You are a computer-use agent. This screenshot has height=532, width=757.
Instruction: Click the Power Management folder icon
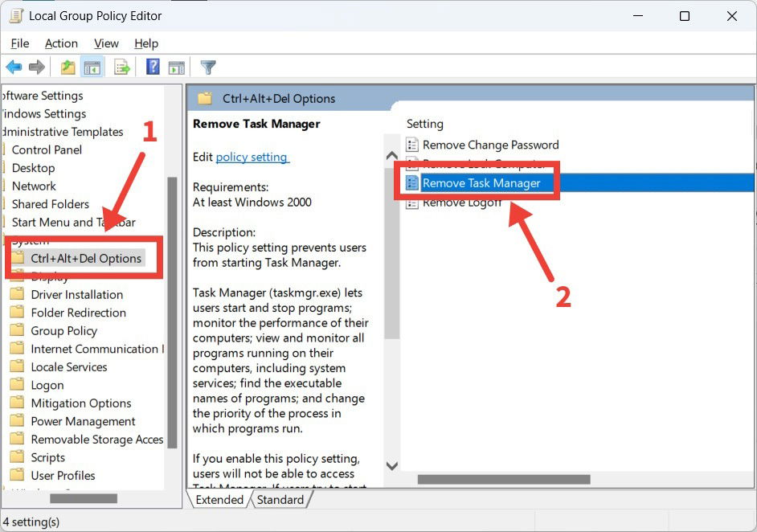tap(18, 421)
